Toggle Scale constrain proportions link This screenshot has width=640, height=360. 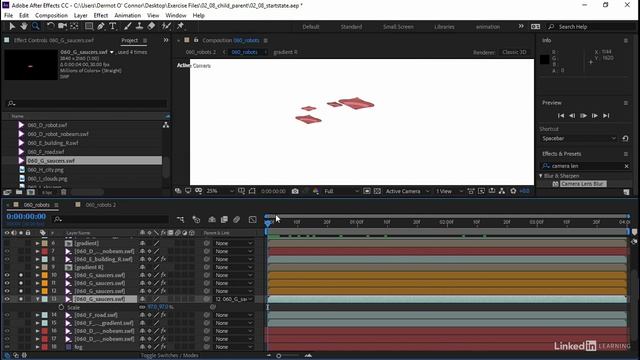click(142, 307)
